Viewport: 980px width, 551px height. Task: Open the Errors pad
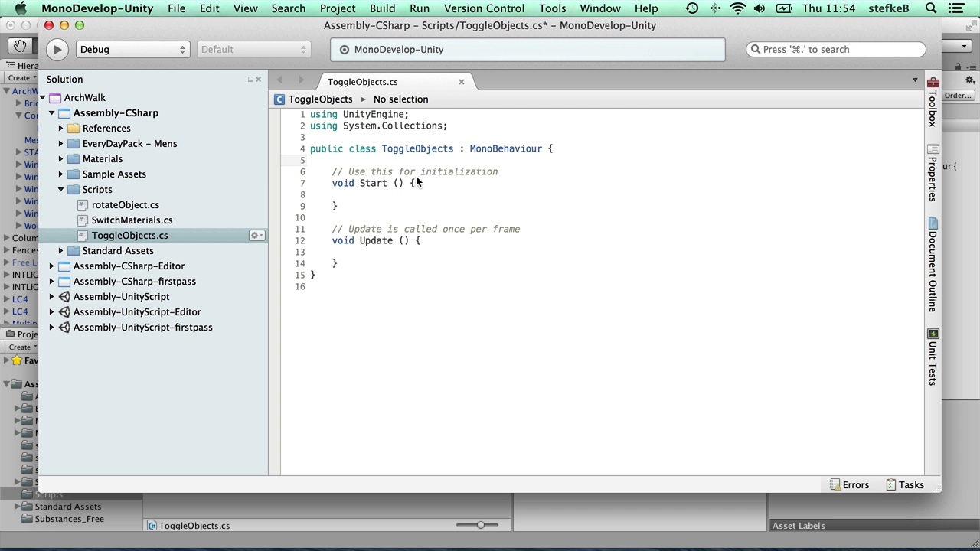coord(850,485)
